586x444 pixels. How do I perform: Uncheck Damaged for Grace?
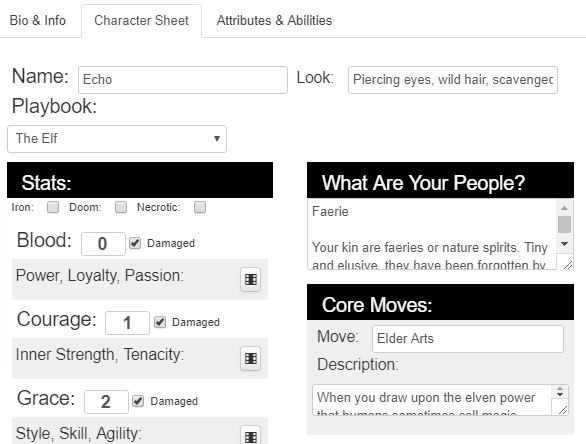138,401
